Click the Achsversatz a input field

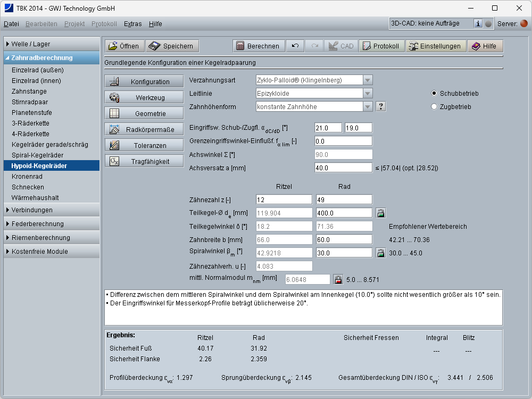point(344,168)
